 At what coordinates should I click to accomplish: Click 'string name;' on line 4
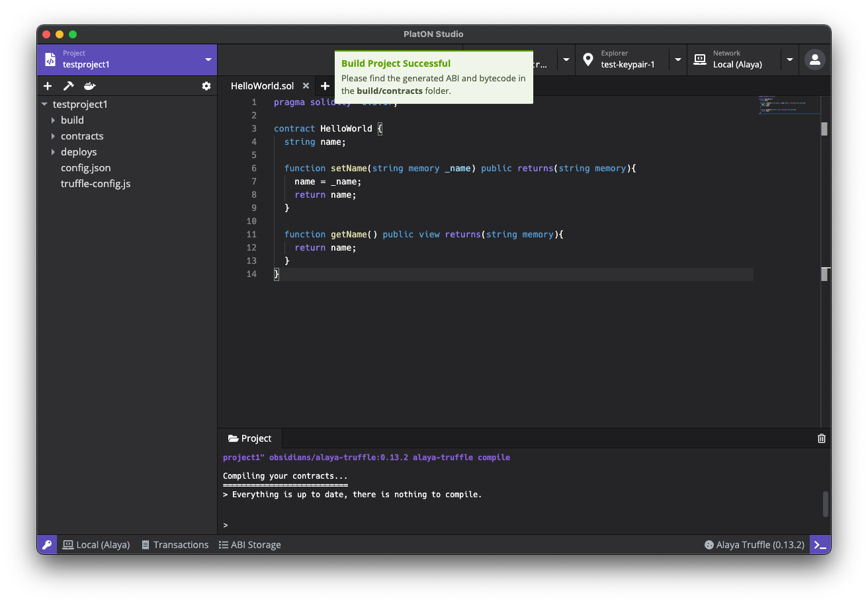[315, 141]
